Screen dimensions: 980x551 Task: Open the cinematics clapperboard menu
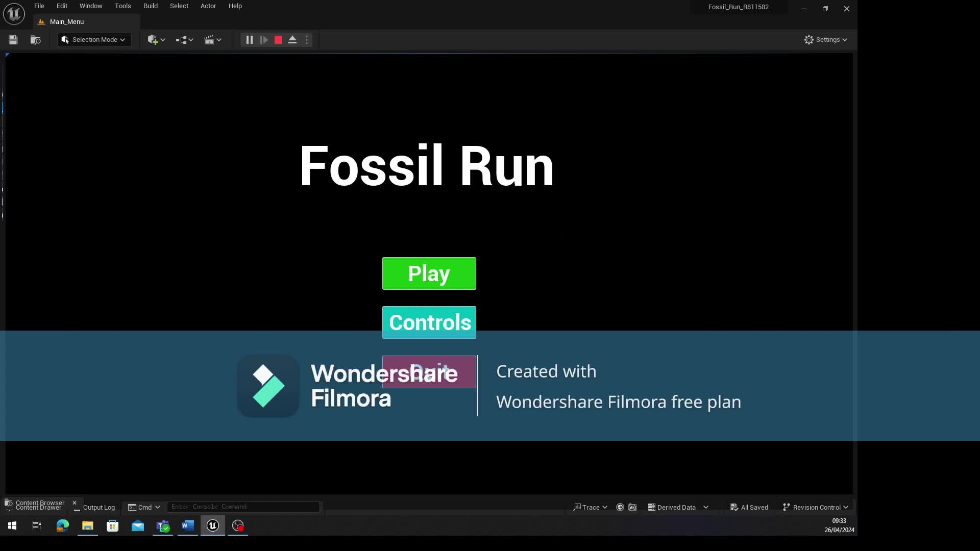pos(212,40)
